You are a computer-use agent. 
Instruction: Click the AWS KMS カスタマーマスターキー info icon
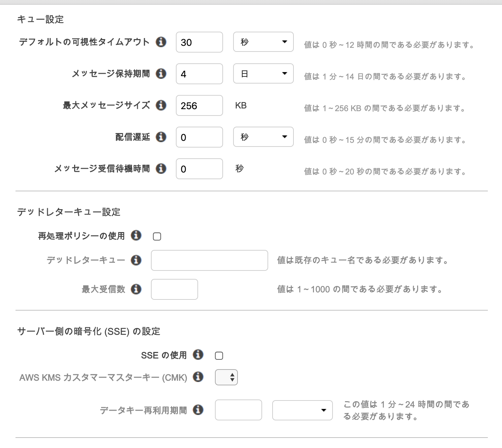point(198,378)
